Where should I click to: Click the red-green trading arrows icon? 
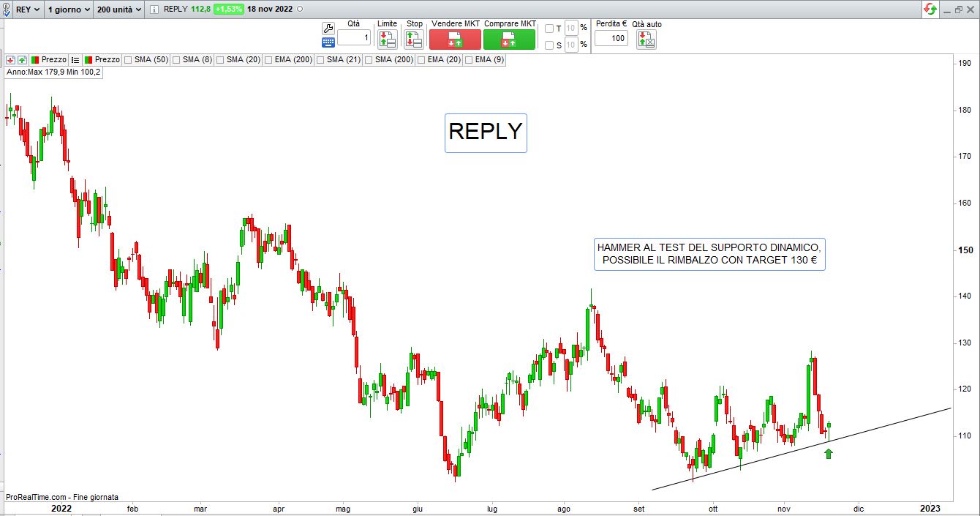(930, 10)
